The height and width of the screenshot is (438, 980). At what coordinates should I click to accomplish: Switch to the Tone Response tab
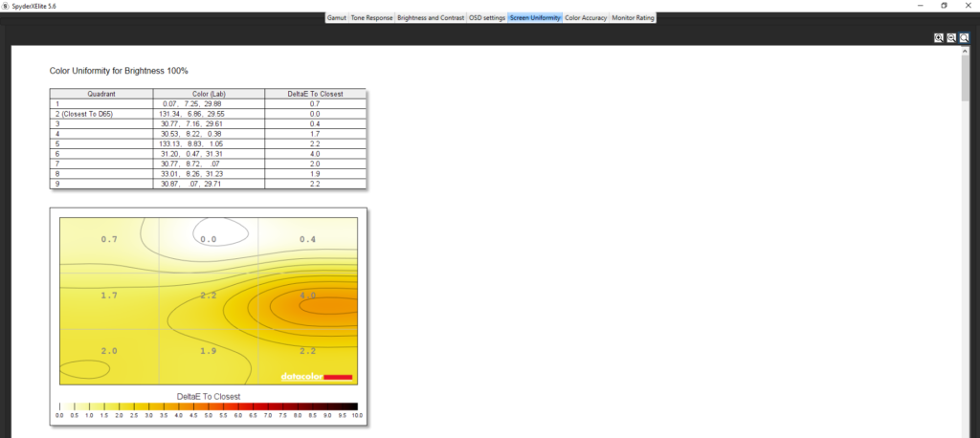pos(371,18)
